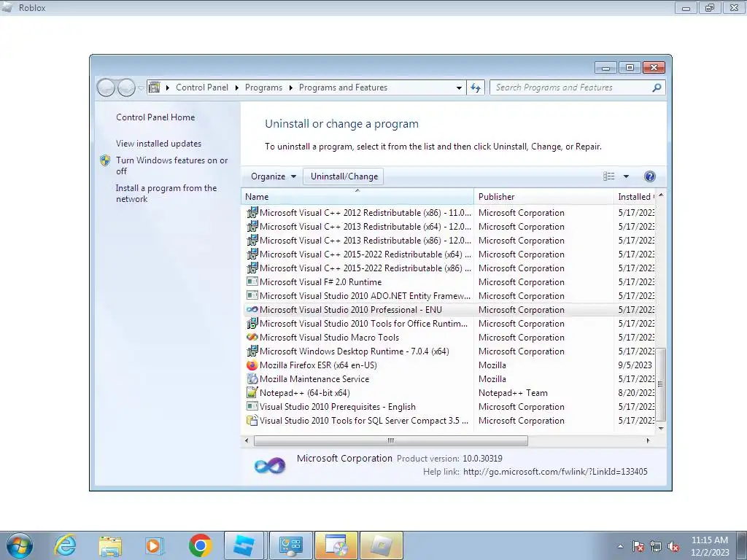The width and height of the screenshot is (747, 560).
Task: Show hidden tray icons arrow
Action: pos(620,547)
